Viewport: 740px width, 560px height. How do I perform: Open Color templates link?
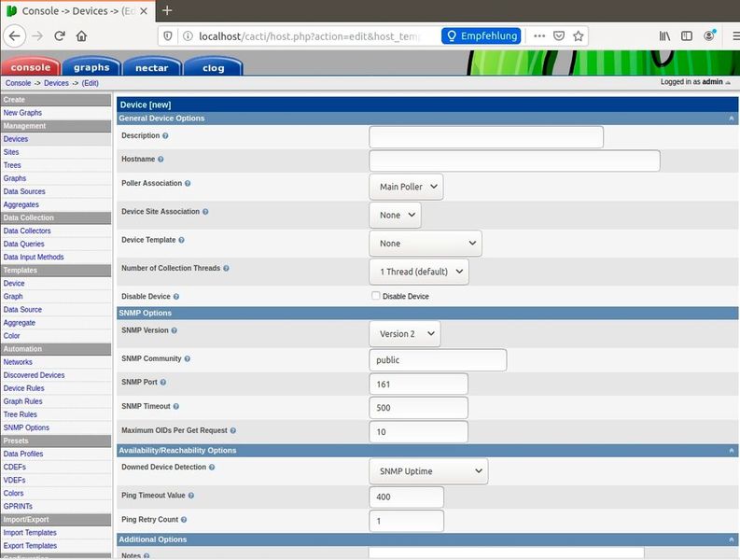pos(11,336)
